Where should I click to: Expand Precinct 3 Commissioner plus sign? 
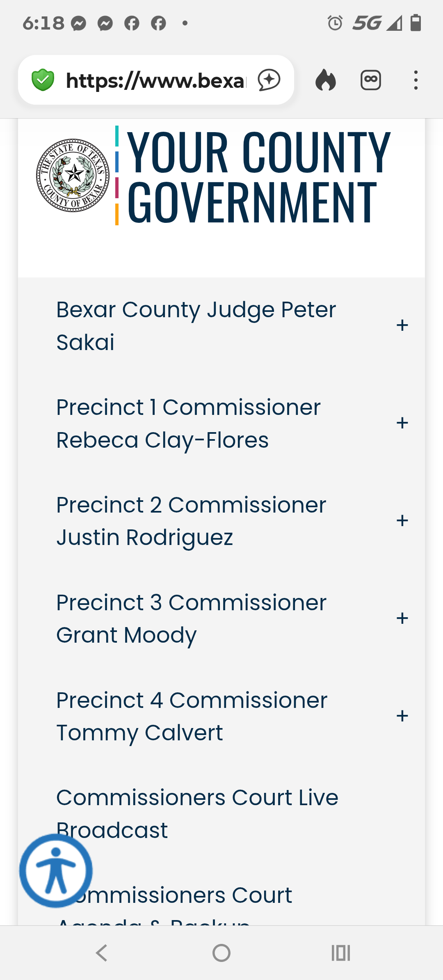(402, 618)
